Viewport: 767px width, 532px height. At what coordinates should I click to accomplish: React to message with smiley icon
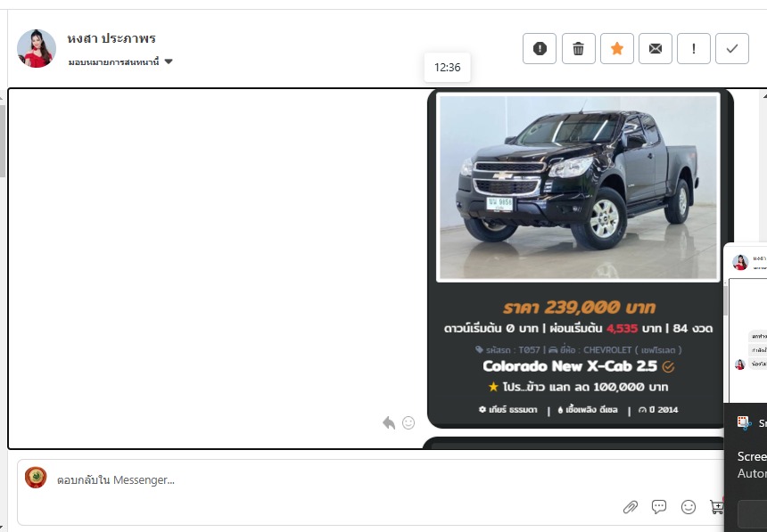coord(408,422)
